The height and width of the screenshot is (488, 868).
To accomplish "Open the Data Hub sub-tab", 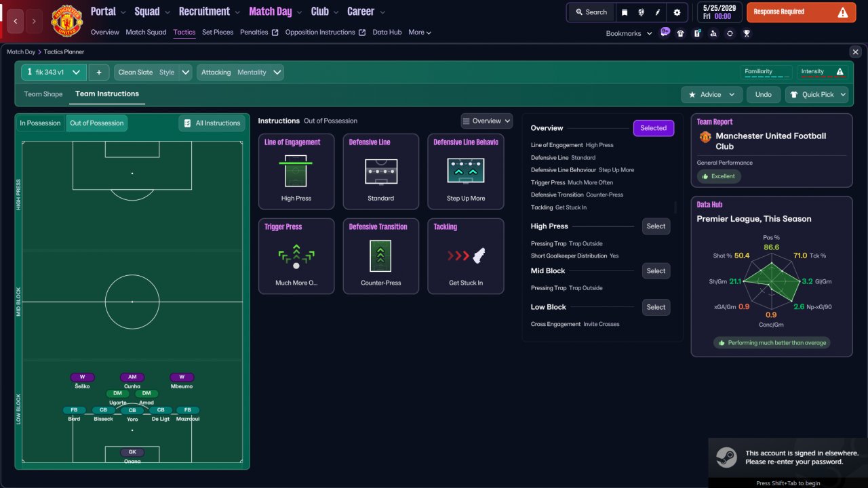I will click(387, 33).
